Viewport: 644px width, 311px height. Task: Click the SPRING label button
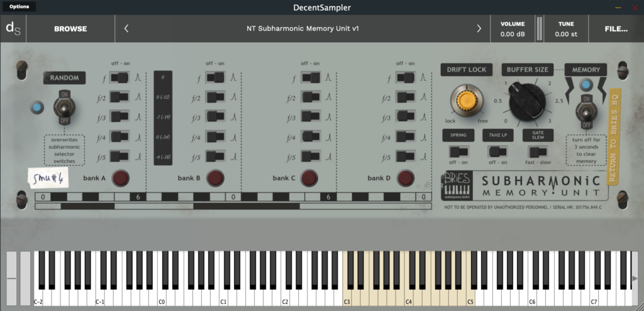[x=458, y=136]
